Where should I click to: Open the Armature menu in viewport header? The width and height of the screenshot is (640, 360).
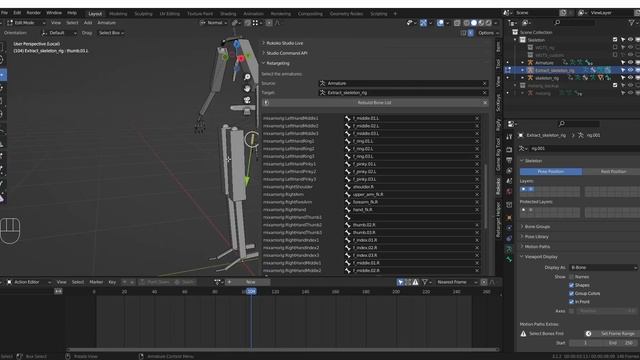[107, 23]
